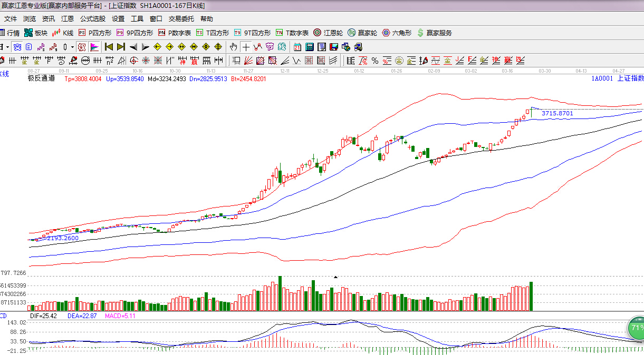The image size is (644, 355).
Task: Click the 赢家服务 button
Action: coord(434,33)
